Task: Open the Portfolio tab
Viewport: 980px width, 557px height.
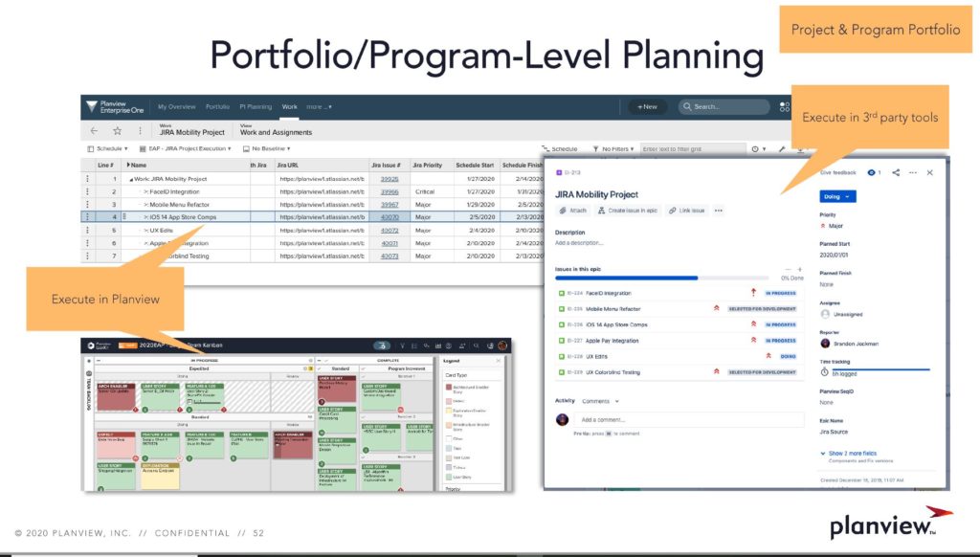Action: click(x=217, y=107)
